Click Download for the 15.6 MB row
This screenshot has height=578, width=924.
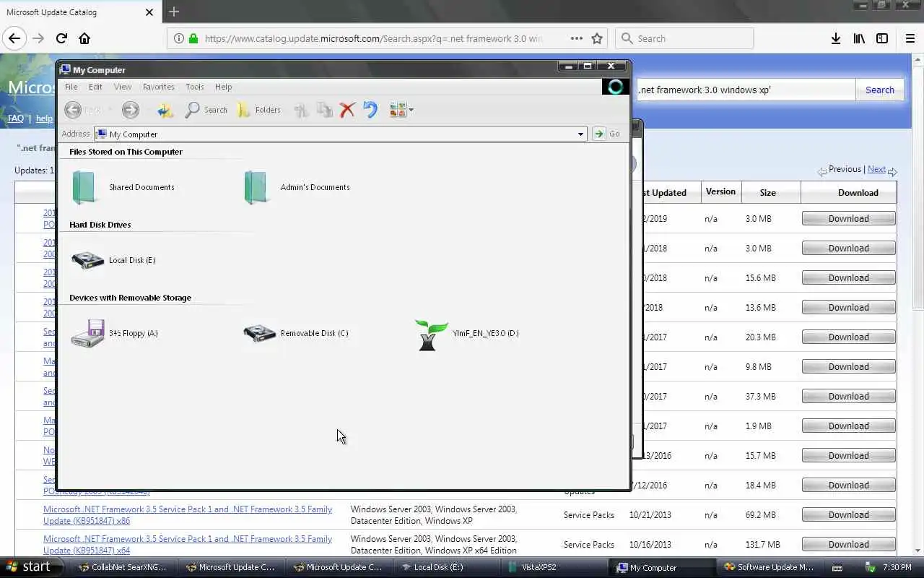pos(849,278)
